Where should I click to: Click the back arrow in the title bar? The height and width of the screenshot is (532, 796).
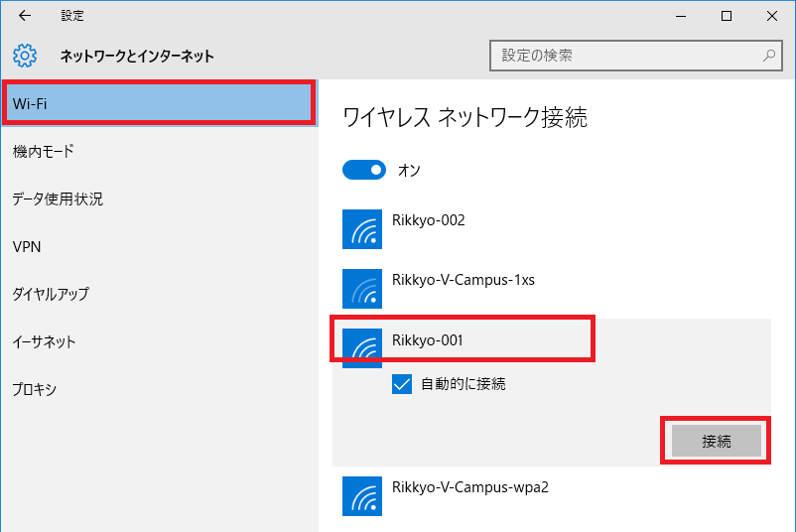[25, 16]
